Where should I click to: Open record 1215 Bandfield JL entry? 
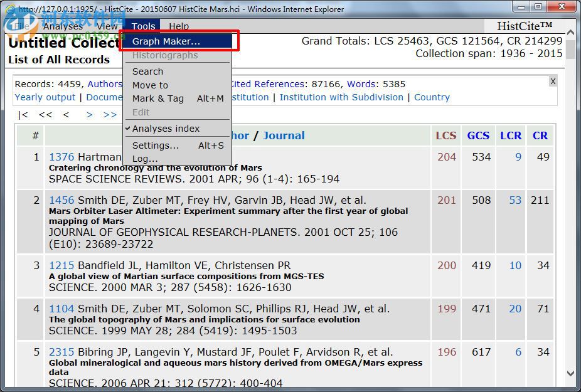61,266
